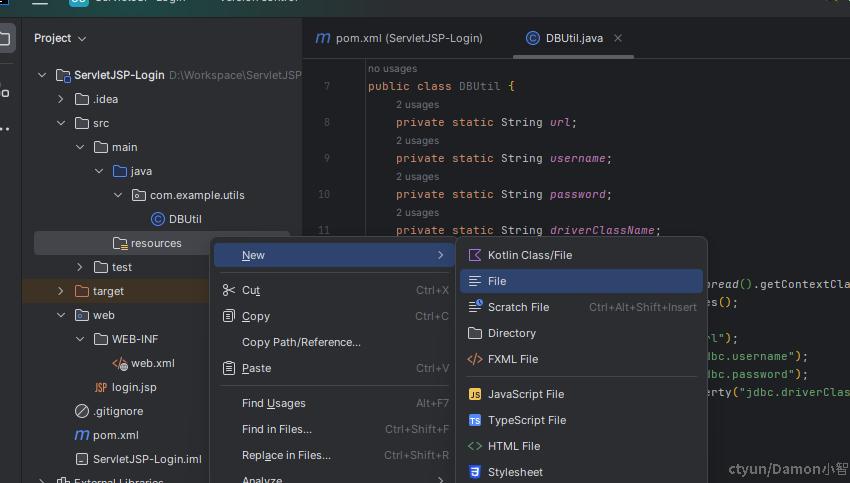
Task: Click the File lines icon in submenu
Action: (475, 281)
